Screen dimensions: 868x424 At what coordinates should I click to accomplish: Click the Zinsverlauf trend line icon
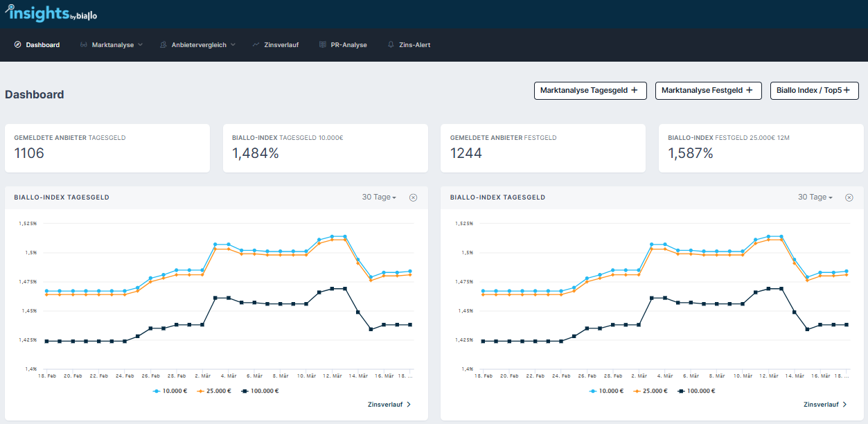(256, 45)
